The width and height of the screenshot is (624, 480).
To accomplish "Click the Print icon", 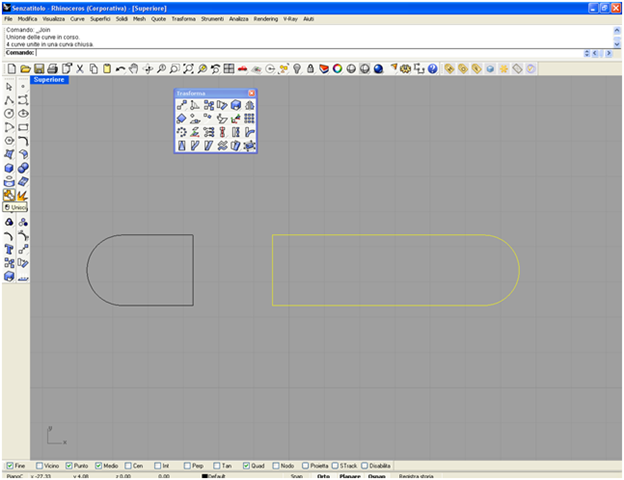I will click(x=53, y=69).
